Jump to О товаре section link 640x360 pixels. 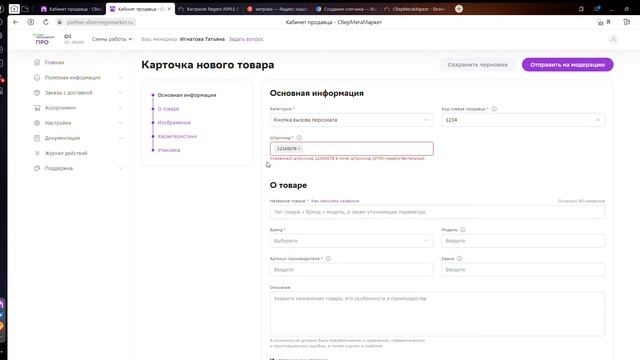[168, 109]
